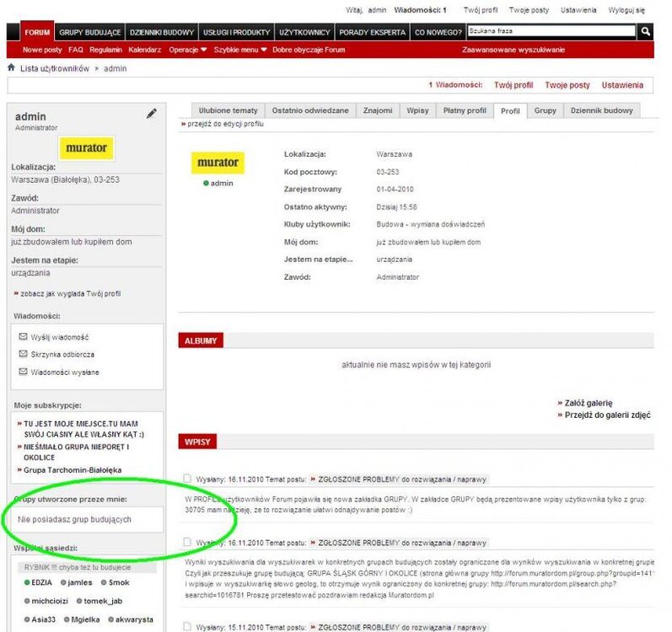Tick the checkbox of first 16.11.2010 post
The image size is (672, 632).
(187, 479)
